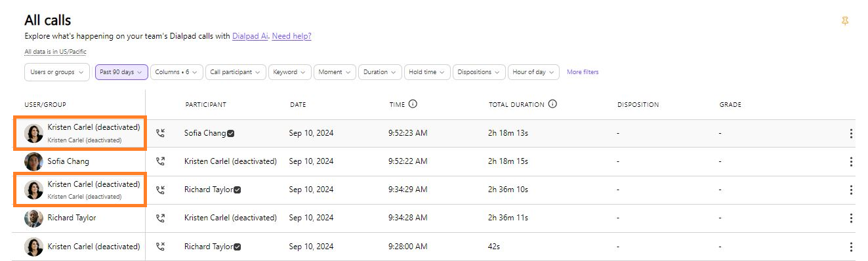Image resolution: width=868 pixels, height=261 pixels.
Task: Open kebab menu for 9:52:22 AM call
Action: pos(851,162)
